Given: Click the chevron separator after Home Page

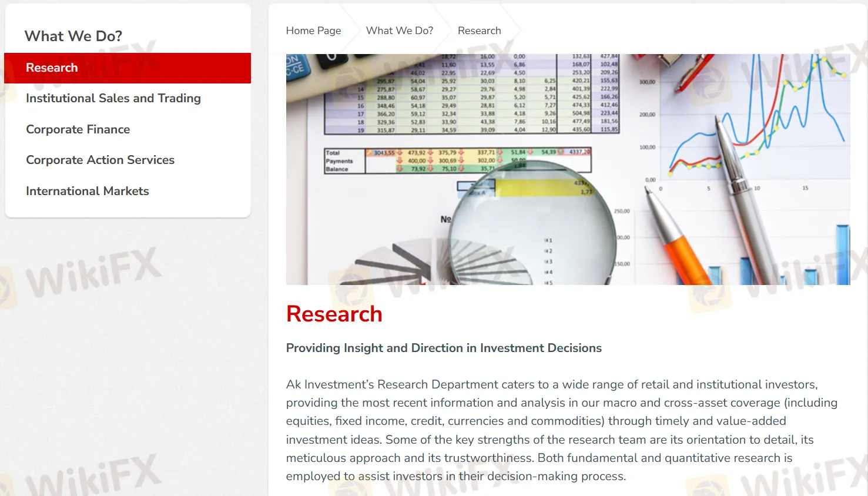Looking at the screenshot, I should pos(354,31).
